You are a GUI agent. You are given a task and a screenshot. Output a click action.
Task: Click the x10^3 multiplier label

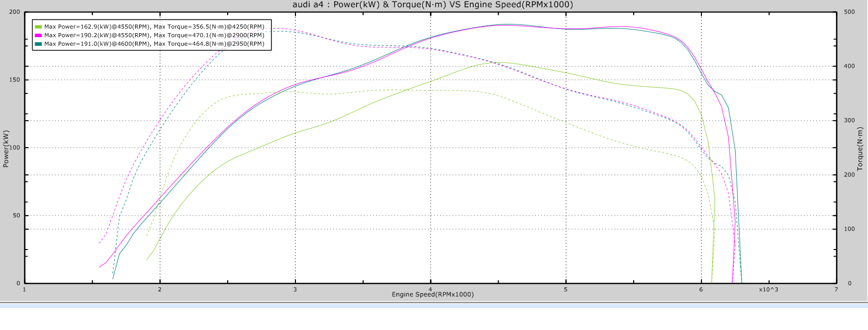coord(768,290)
